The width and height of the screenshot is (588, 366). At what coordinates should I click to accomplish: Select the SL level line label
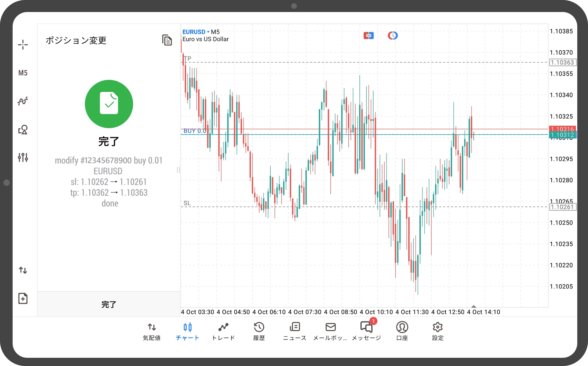[x=187, y=203]
